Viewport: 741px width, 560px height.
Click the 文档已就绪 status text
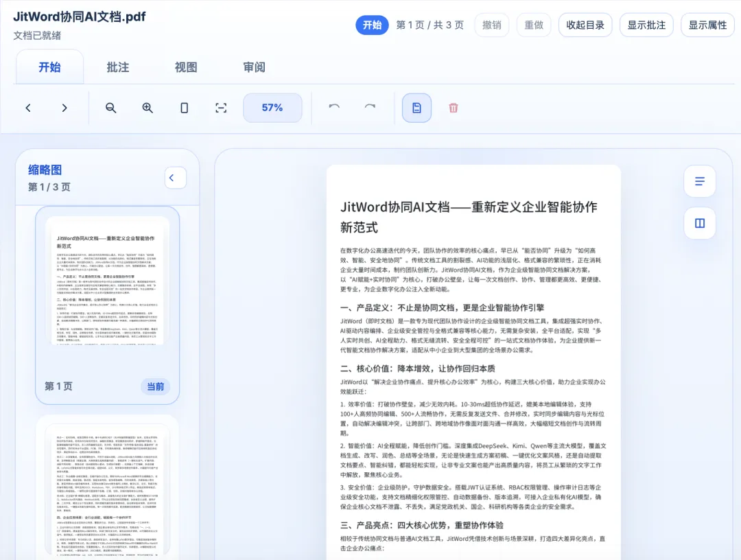coord(37,36)
